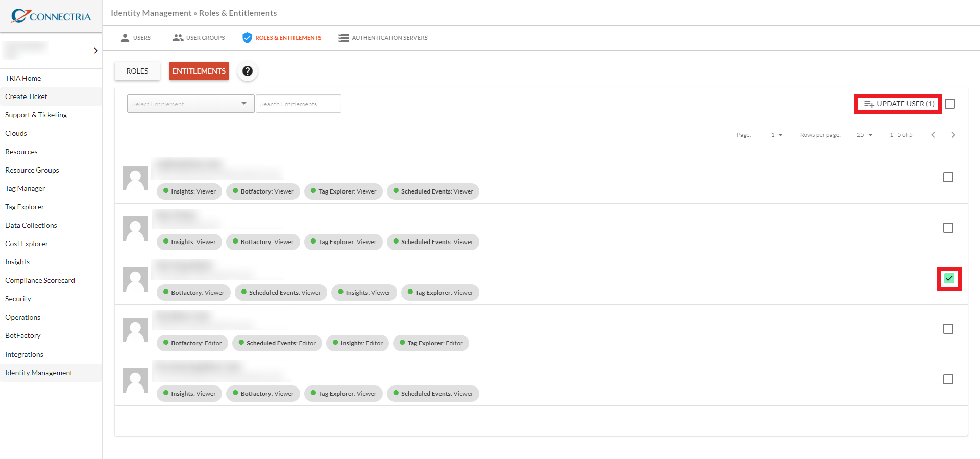
Task: Click the Search Entitlements input field
Action: click(x=299, y=104)
